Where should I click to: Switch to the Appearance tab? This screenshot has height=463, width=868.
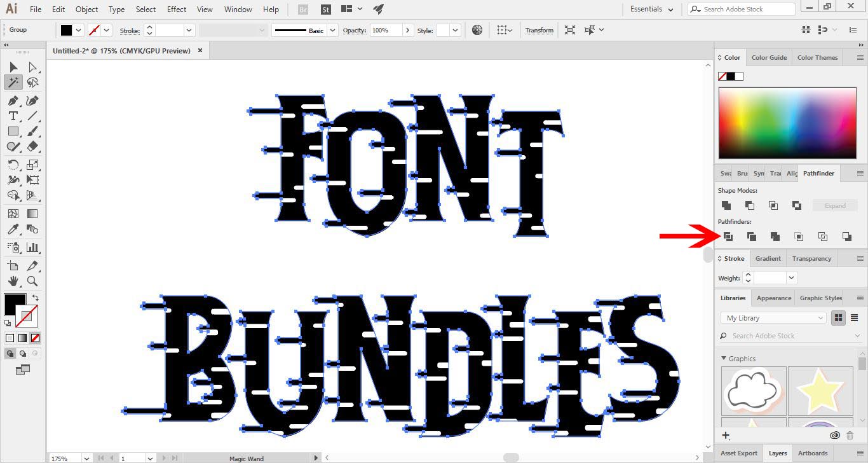[774, 298]
